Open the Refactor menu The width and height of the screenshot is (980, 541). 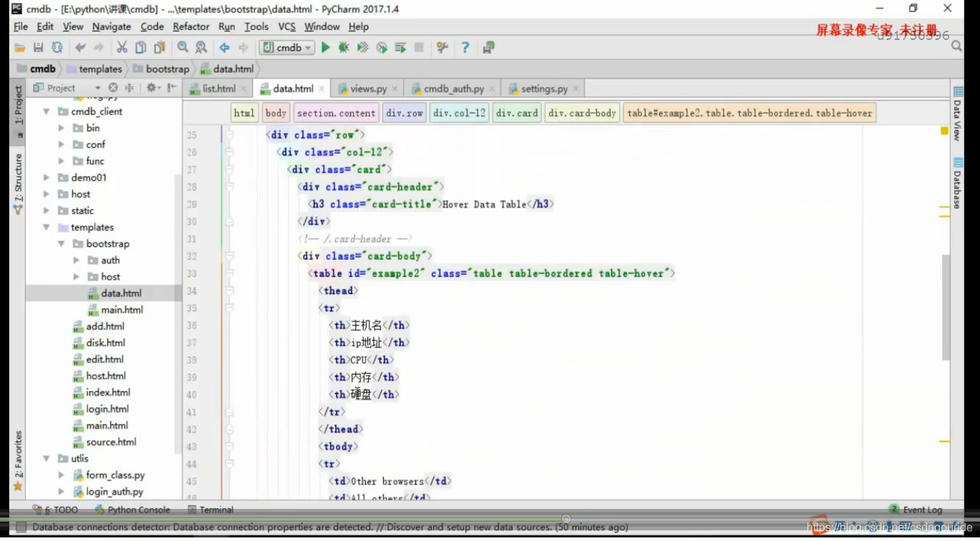191,26
